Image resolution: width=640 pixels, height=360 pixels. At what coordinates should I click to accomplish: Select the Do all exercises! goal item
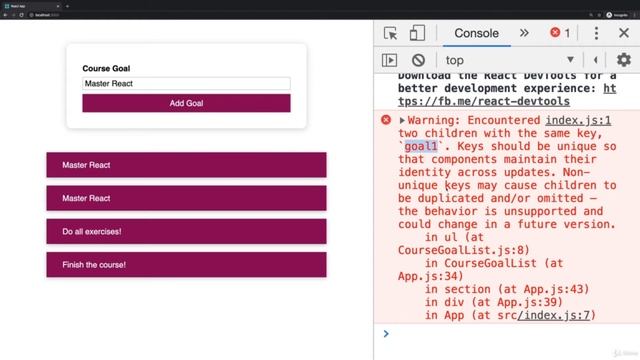click(186, 231)
